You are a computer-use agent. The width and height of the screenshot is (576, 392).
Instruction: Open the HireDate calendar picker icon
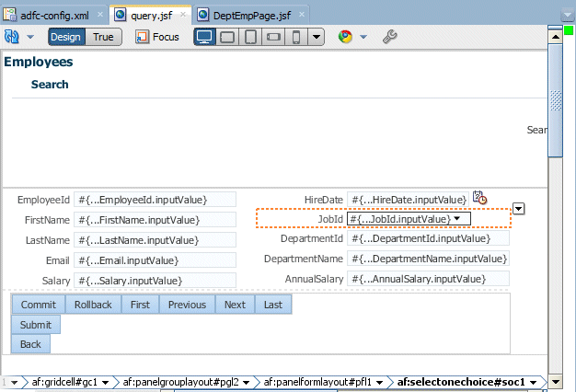click(x=479, y=198)
